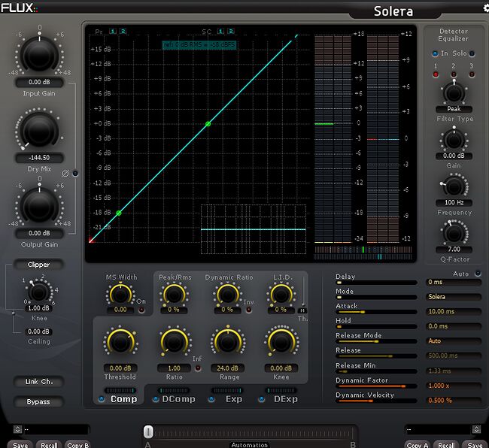Select Detector Equalizer band 1
489x448 pixels.
(436, 74)
